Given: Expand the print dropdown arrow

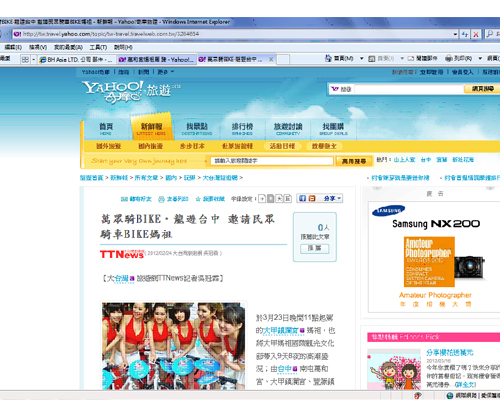Looking at the screenshot, I should click(x=480, y=59).
